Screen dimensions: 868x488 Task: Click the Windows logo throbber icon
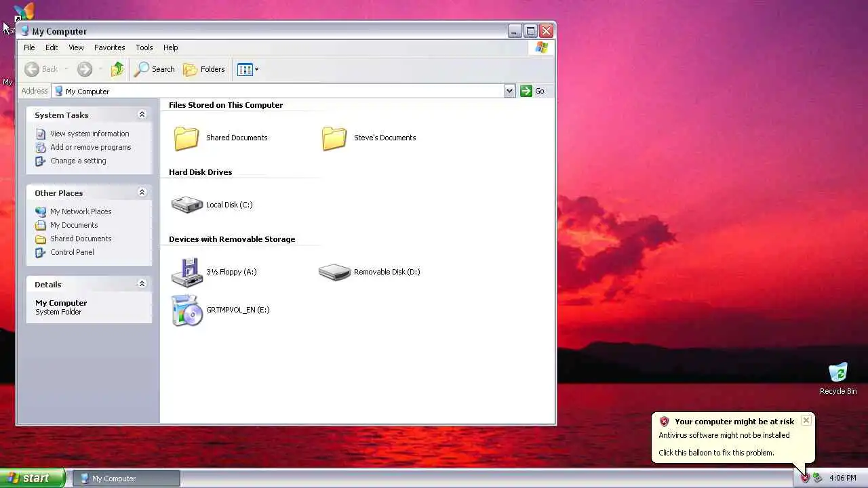541,47
